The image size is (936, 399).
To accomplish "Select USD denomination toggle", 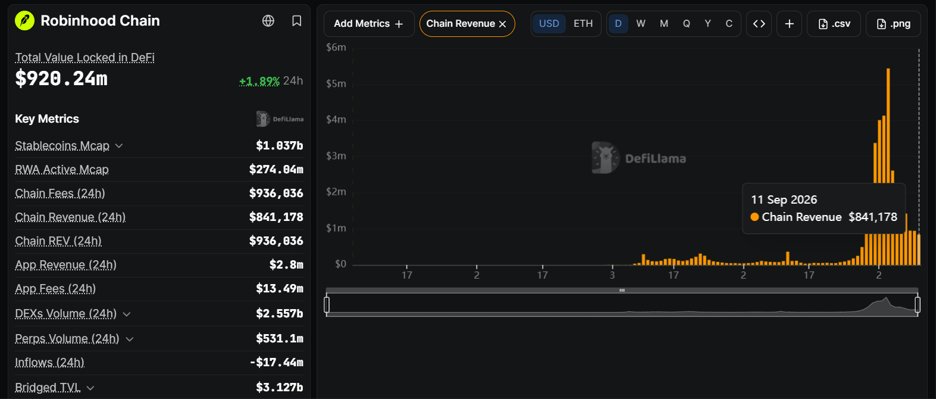I will (549, 24).
